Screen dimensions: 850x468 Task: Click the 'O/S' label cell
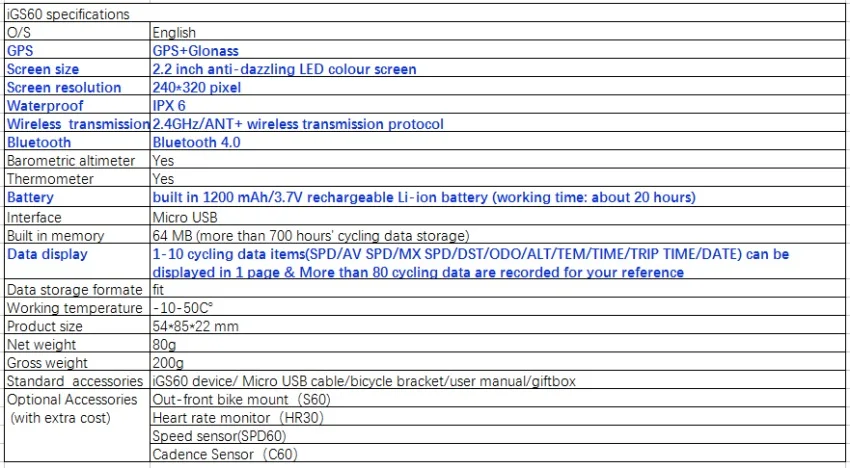(x=78, y=32)
